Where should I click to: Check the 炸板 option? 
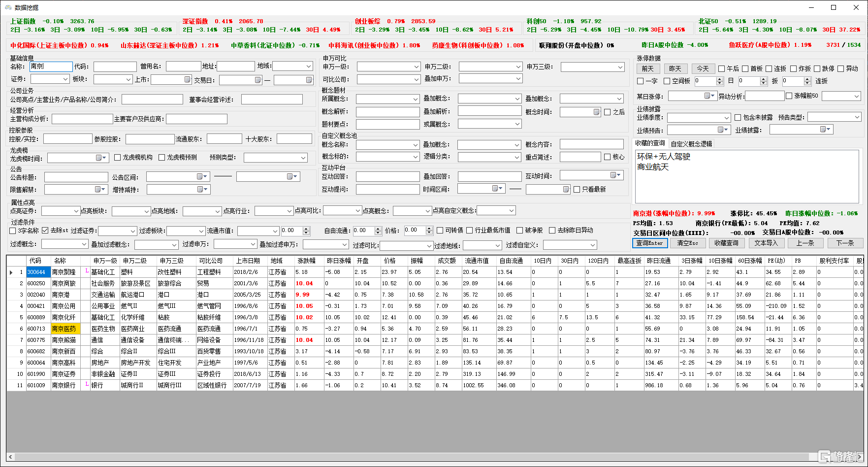[x=793, y=69]
